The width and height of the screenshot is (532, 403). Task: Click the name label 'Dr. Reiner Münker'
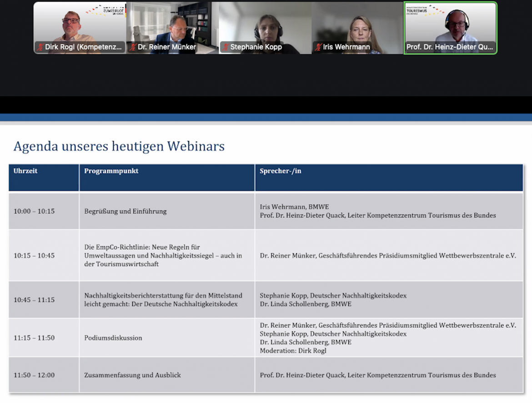tap(166, 47)
